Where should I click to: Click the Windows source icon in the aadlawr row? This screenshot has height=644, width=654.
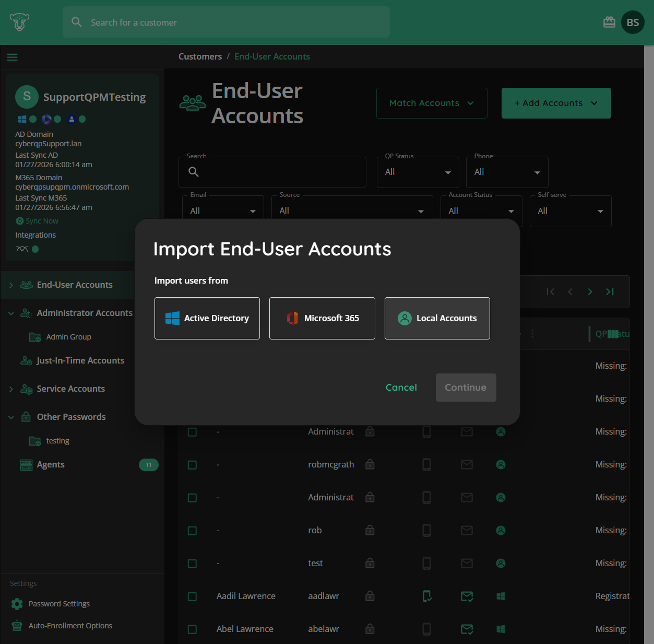coord(501,596)
